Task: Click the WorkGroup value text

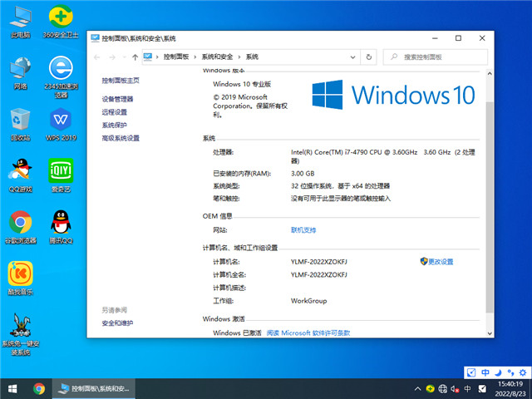Action: coord(308,301)
